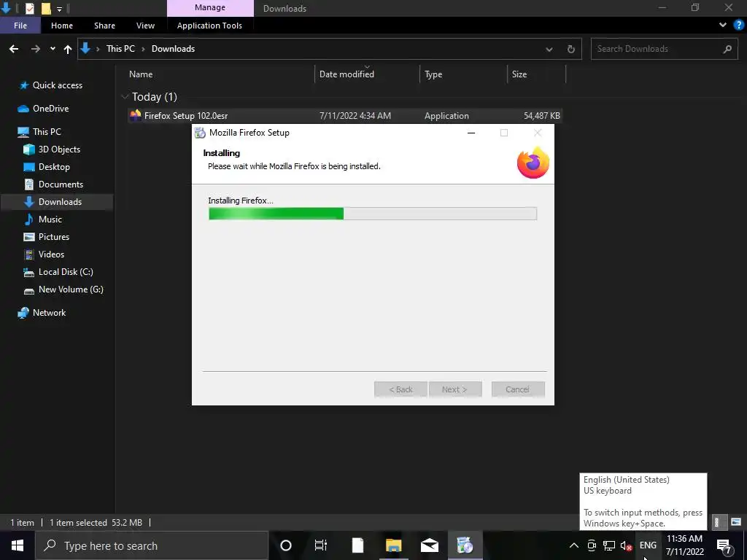Image resolution: width=747 pixels, height=560 pixels.
Task: Show hidden system tray icons
Action: pos(574,545)
